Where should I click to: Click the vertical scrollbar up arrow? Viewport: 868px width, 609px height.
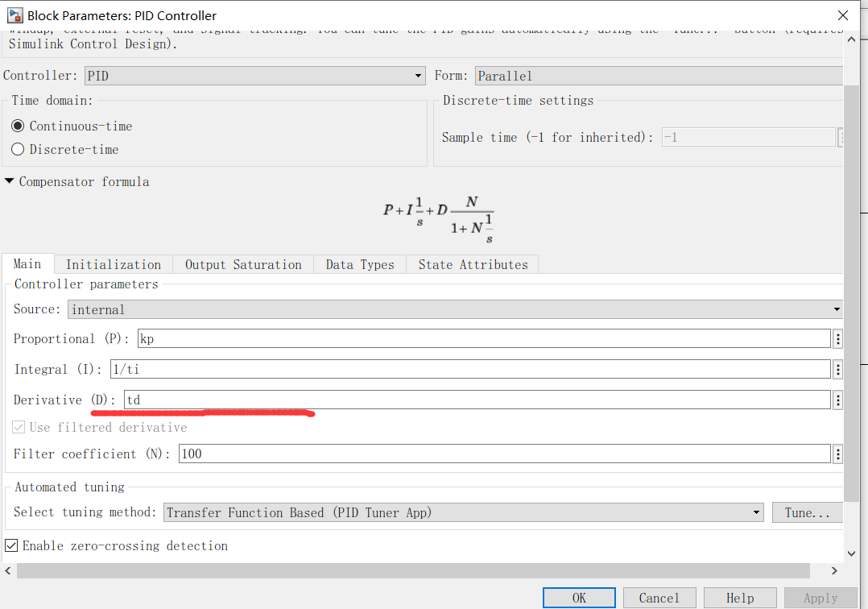coord(851,39)
